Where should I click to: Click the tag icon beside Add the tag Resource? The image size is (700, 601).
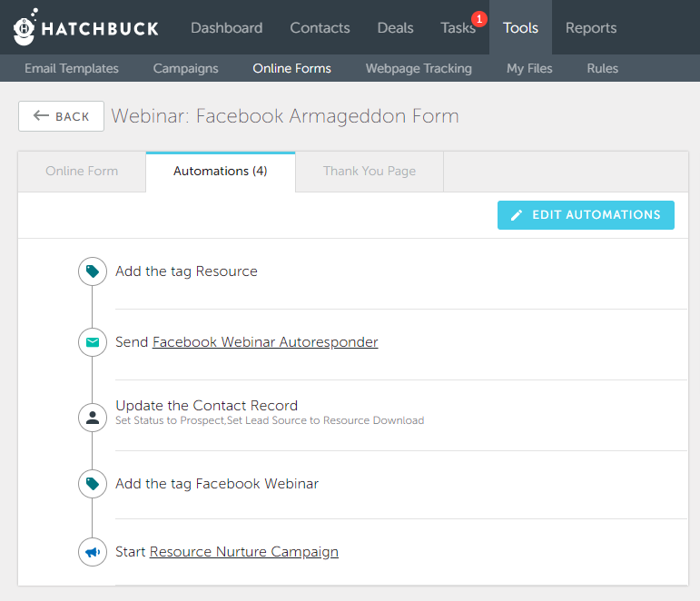(93, 271)
